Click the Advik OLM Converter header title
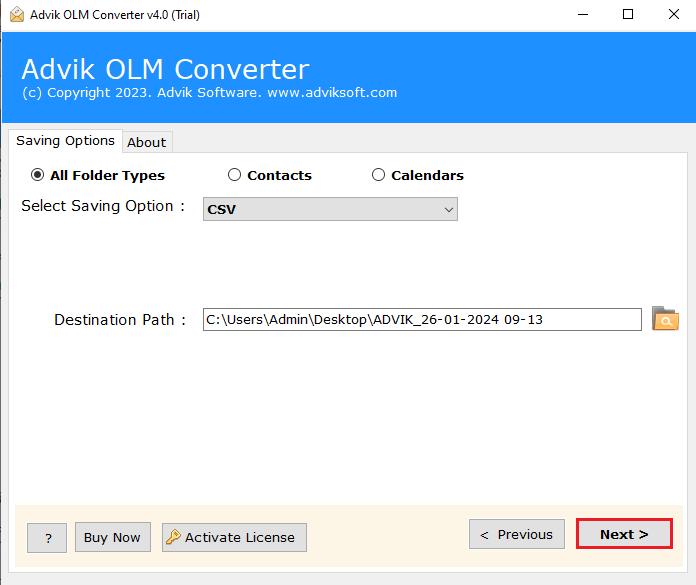 pos(165,69)
